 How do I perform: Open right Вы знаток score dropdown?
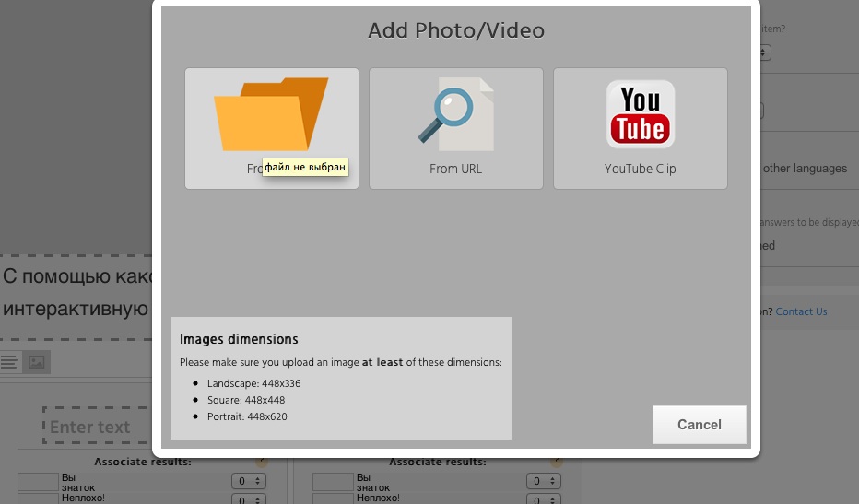pos(544,481)
